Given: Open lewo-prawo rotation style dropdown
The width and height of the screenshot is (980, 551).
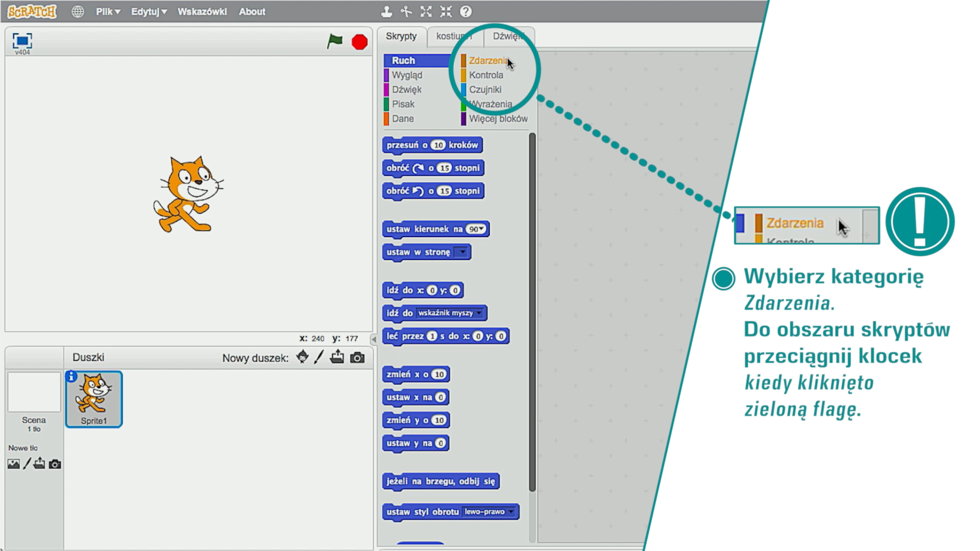Looking at the screenshot, I should point(489,511).
